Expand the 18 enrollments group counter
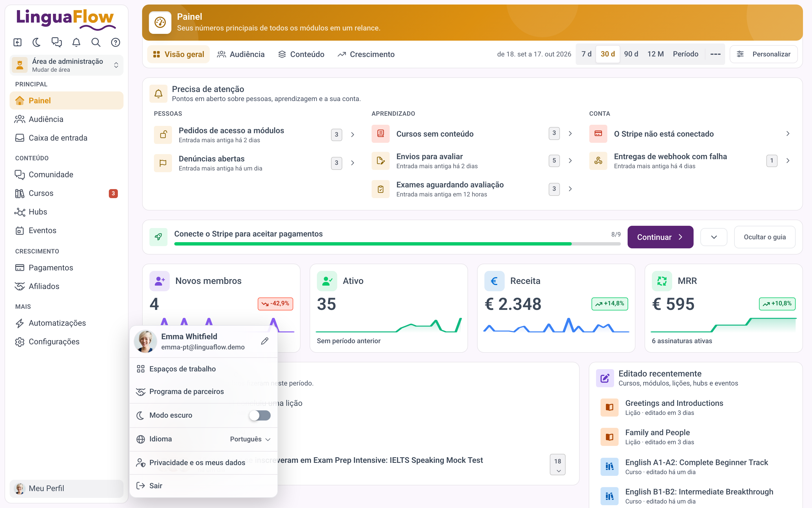Screen dimensions: 812x508 point(558,465)
